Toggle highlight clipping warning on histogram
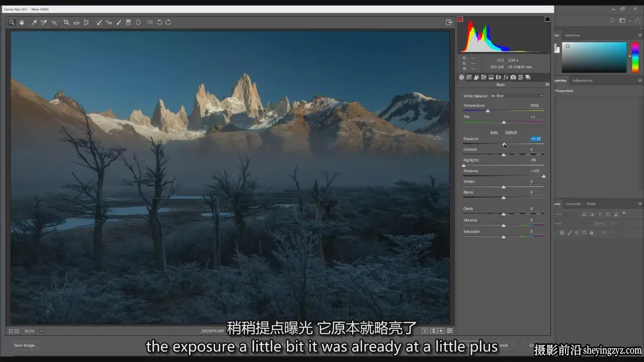This screenshot has height=362, width=644. 547,19
